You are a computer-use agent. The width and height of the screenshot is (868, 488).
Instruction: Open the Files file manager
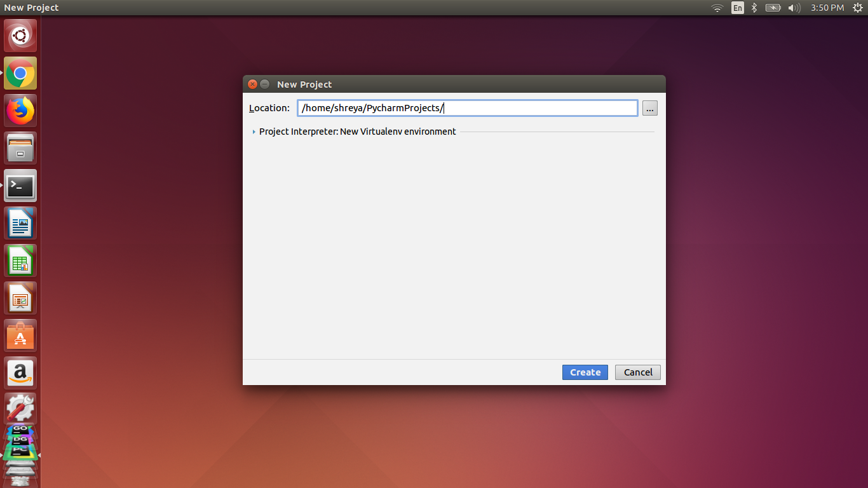tap(20, 147)
